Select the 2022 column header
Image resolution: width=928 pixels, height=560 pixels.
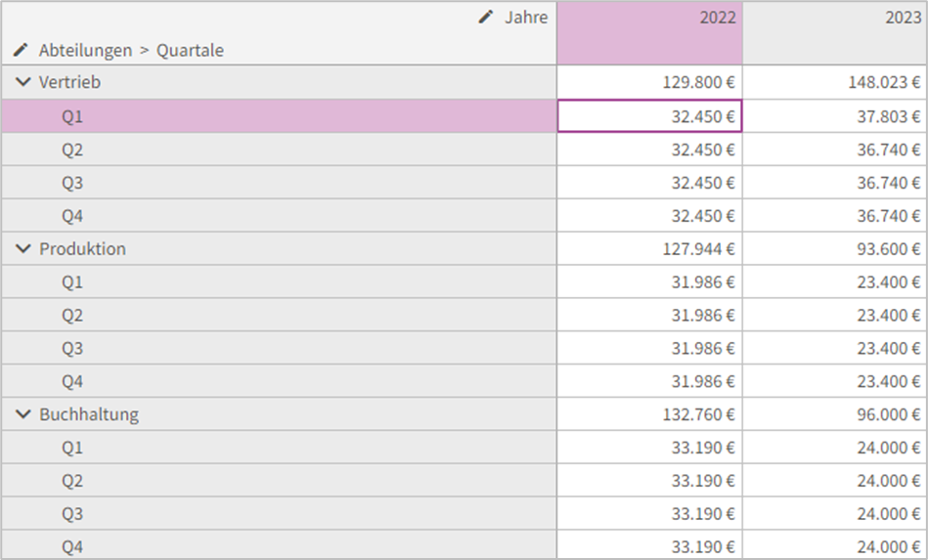tap(649, 33)
